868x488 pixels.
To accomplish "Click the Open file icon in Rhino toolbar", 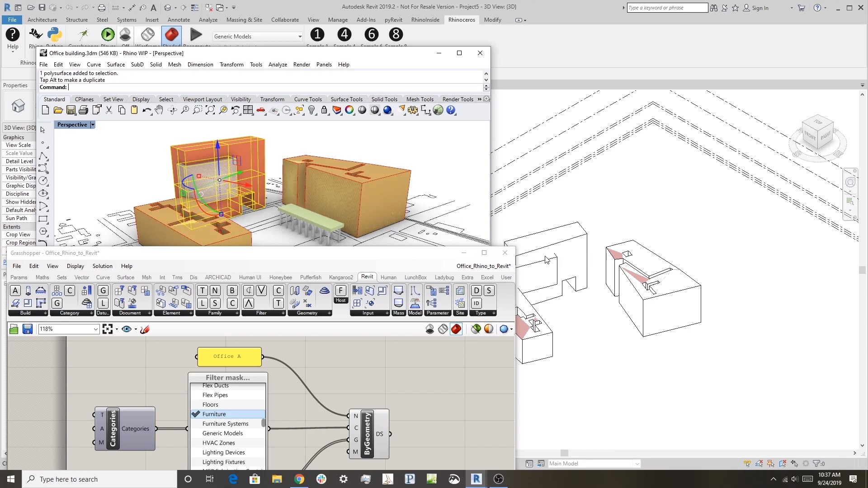I will click(58, 110).
